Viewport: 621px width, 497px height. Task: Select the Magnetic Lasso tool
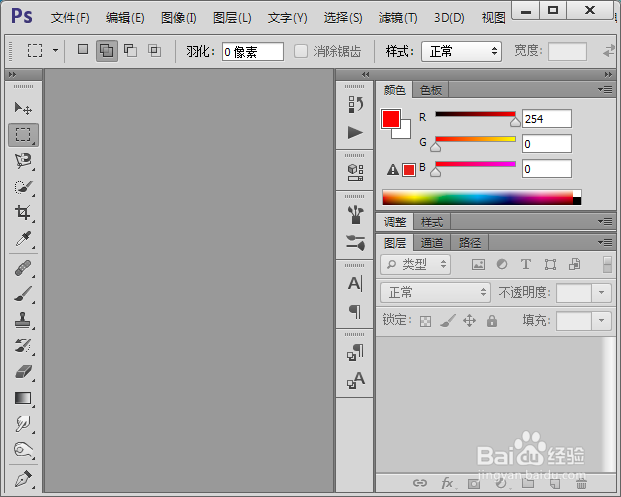click(23, 161)
